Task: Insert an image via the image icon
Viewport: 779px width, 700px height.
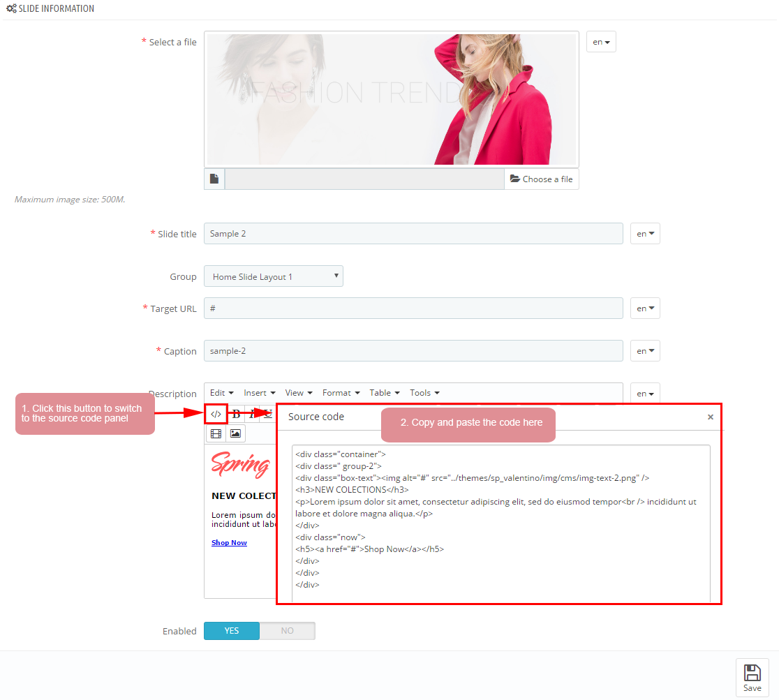Action: coord(235,433)
